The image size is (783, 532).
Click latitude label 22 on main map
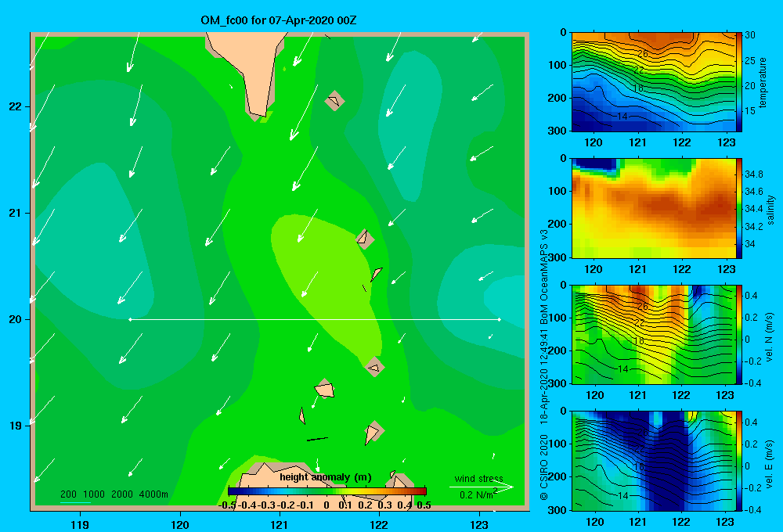[15, 106]
